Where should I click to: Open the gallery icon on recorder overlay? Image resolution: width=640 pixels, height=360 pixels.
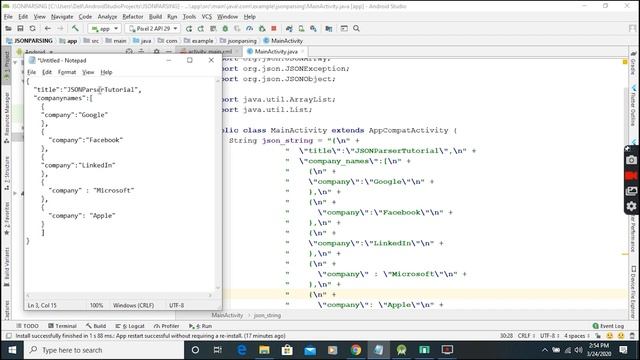[x=631, y=191]
